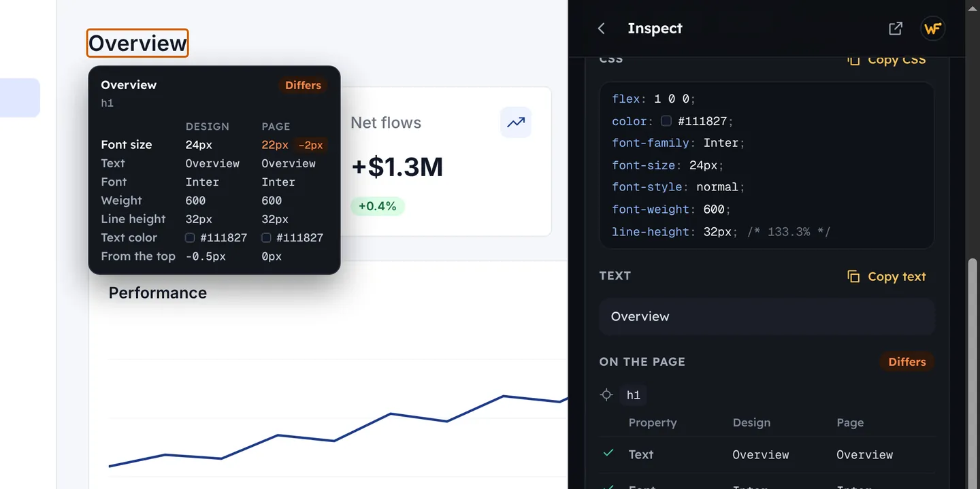The image size is (980, 489).
Task: Open the WF account avatar
Action: pyautogui.click(x=932, y=29)
